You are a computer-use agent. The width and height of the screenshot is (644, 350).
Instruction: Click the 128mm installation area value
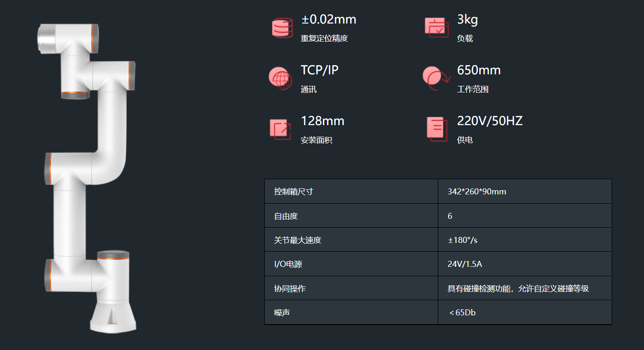click(322, 121)
